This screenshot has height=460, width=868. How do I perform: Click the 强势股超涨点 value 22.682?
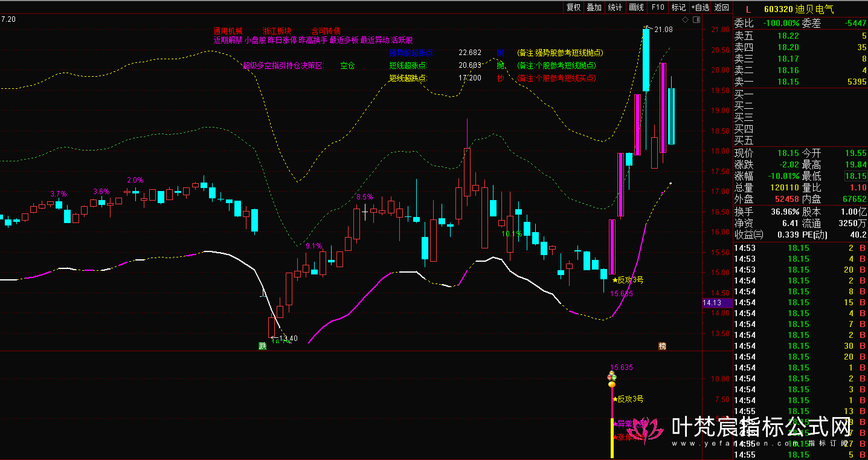click(x=470, y=53)
